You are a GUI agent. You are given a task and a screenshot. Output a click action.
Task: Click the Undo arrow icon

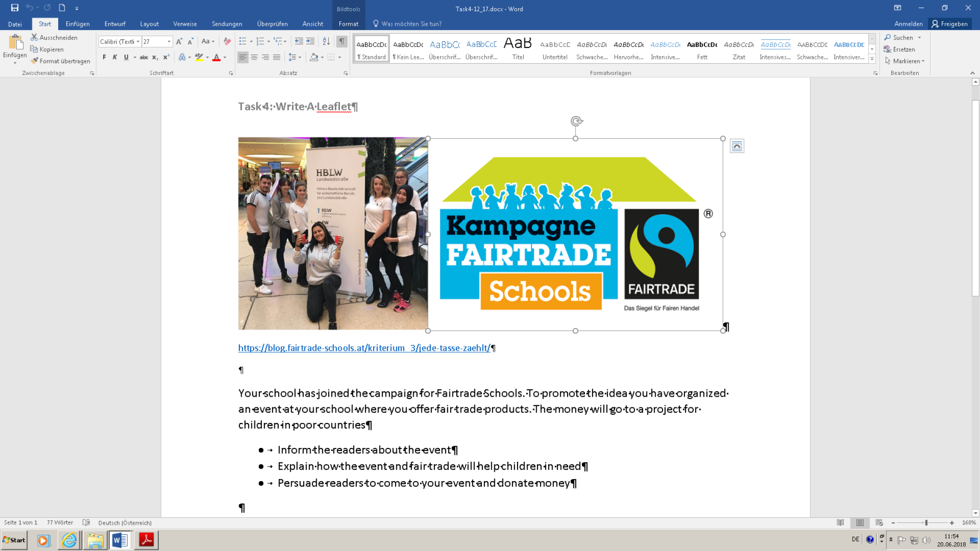[29, 8]
